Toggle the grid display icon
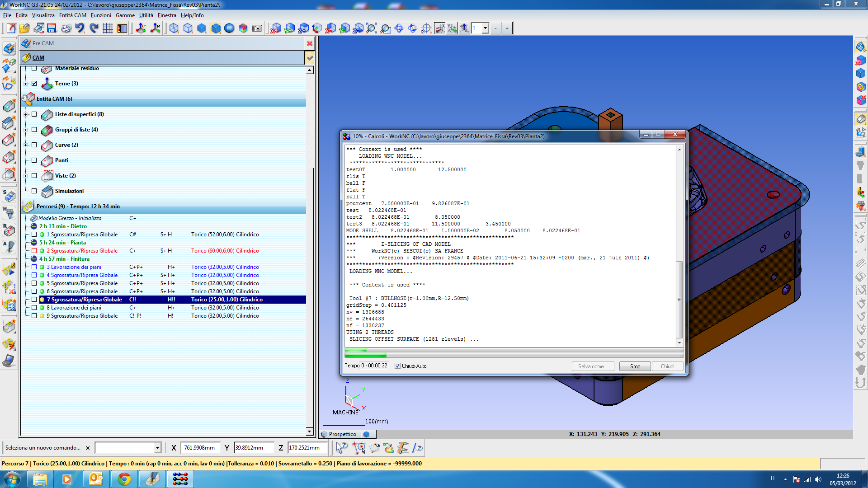 [x=108, y=28]
